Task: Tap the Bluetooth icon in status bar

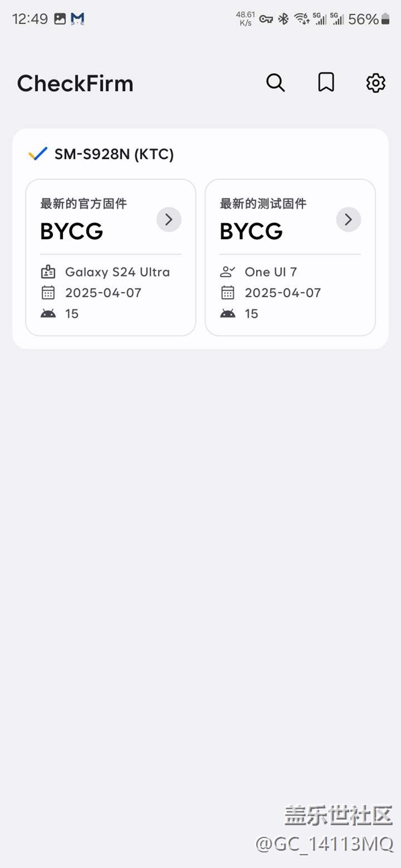Action: pyautogui.click(x=283, y=19)
